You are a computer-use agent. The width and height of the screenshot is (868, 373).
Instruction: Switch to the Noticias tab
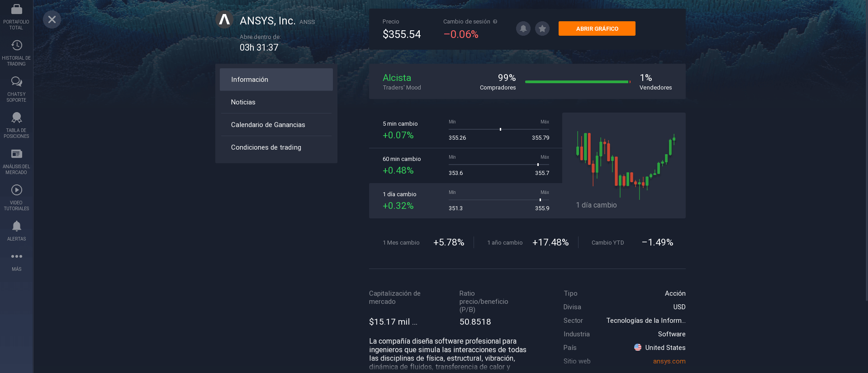point(276,102)
